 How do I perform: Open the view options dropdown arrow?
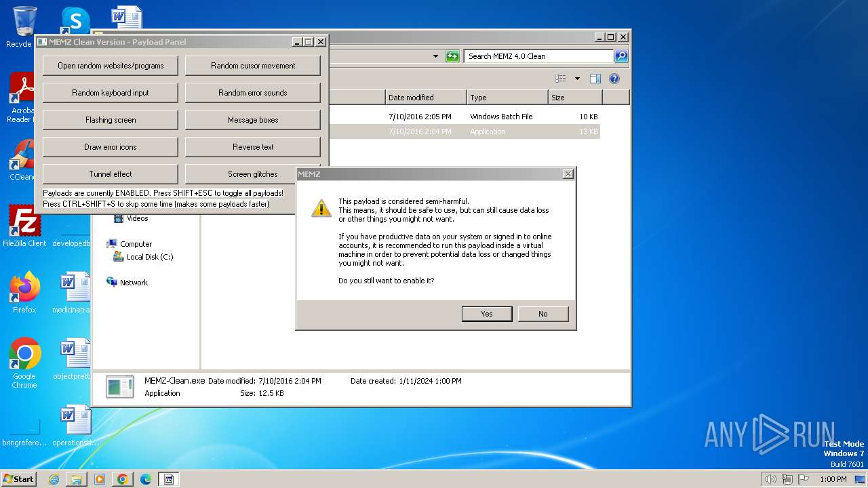(x=577, y=79)
